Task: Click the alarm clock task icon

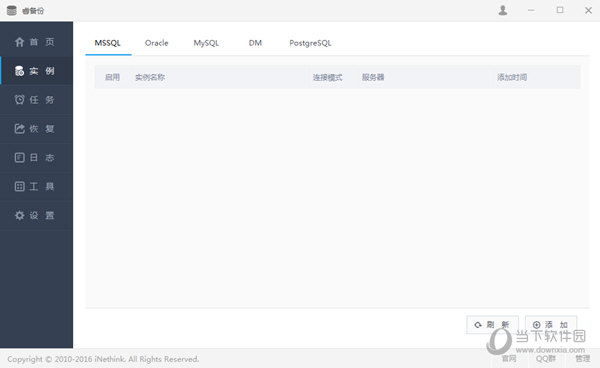Action: click(x=20, y=99)
